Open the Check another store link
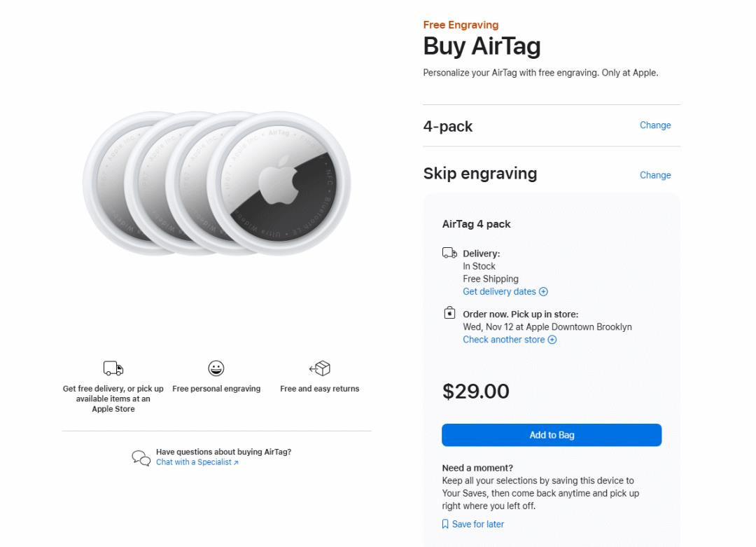Viewport: 756px width, 547px height. pos(503,340)
